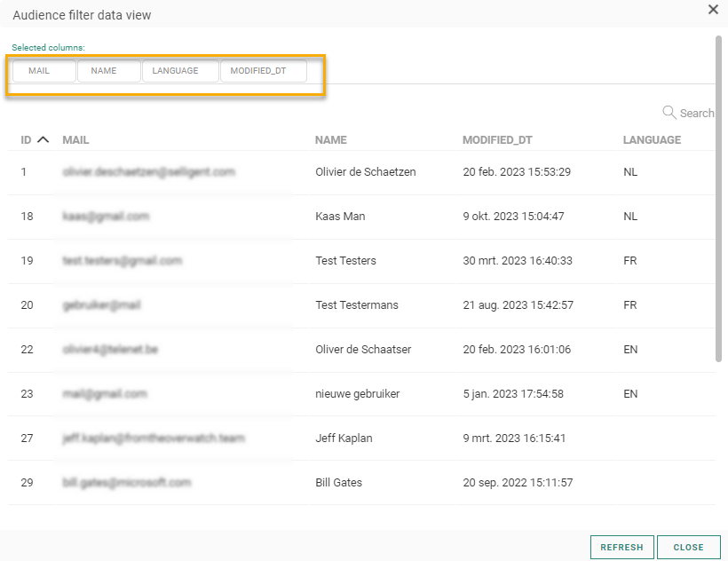Image resolution: width=728 pixels, height=561 pixels.
Task: Select the Olivier de Schaetzen row
Action: [x=365, y=172]
